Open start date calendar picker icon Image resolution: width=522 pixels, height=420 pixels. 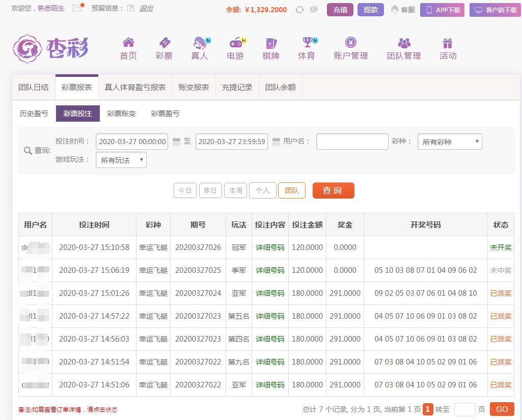(x=176, y=142)
